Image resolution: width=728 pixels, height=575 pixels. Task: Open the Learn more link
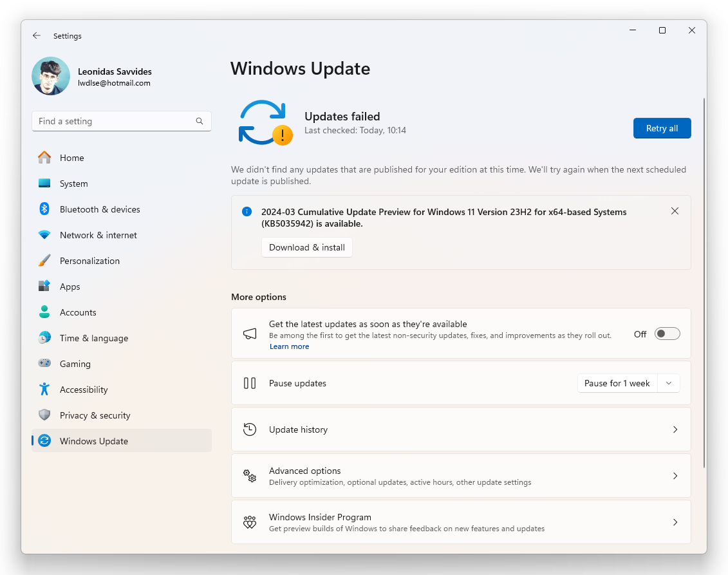coord(289,346)
